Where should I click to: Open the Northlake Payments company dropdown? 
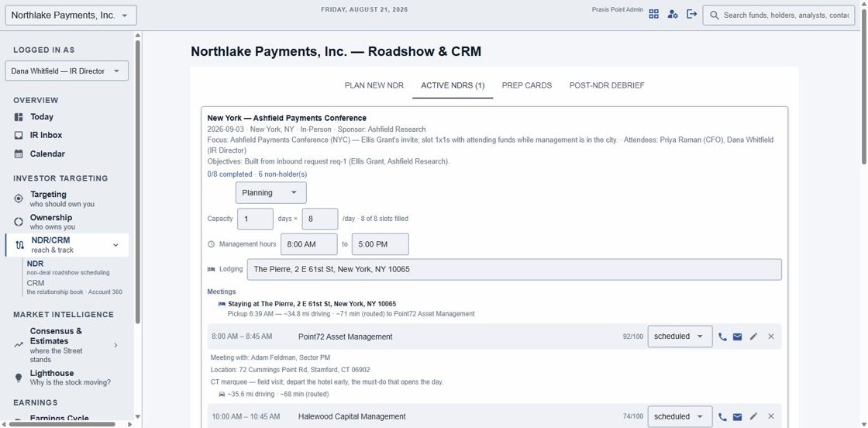(71, 16)
